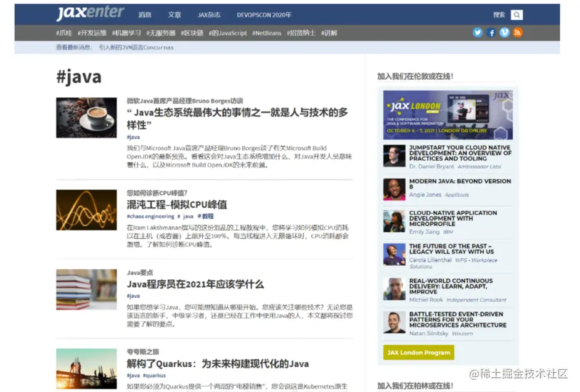
Task: Open the construction site article thumbnail
Action: click(x=86, y=369)
